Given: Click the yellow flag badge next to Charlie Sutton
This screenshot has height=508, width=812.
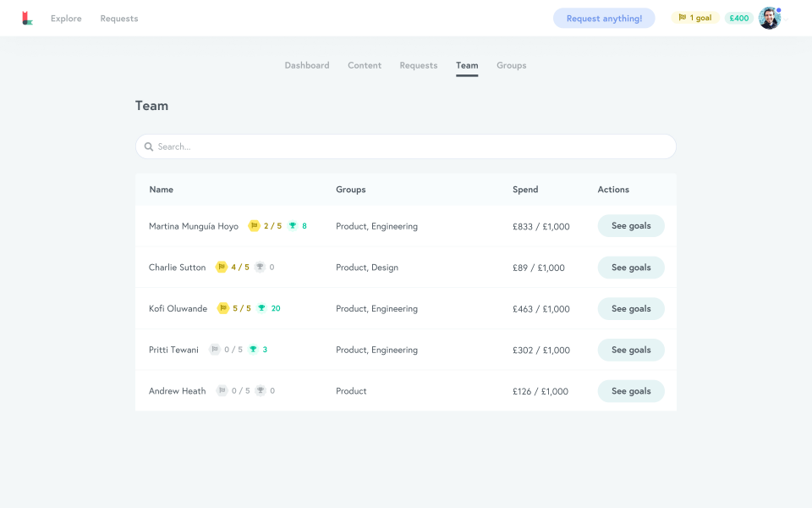Looking at the screenshot, I should [x=223, y=267].
